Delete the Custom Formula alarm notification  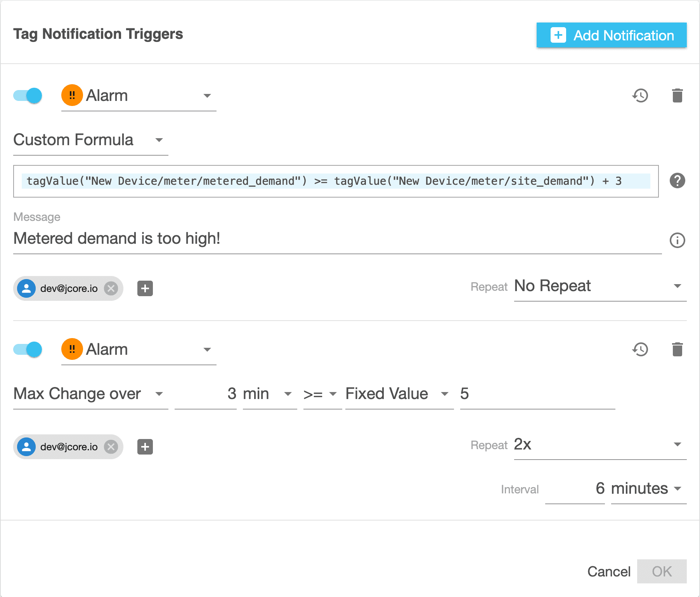coord(677,95)
